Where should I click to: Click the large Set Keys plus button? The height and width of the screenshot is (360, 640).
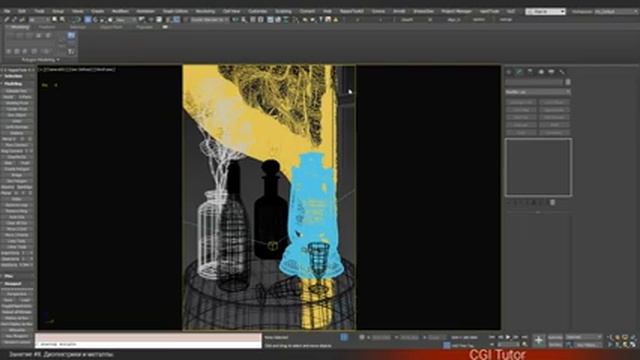coord(538,340)
